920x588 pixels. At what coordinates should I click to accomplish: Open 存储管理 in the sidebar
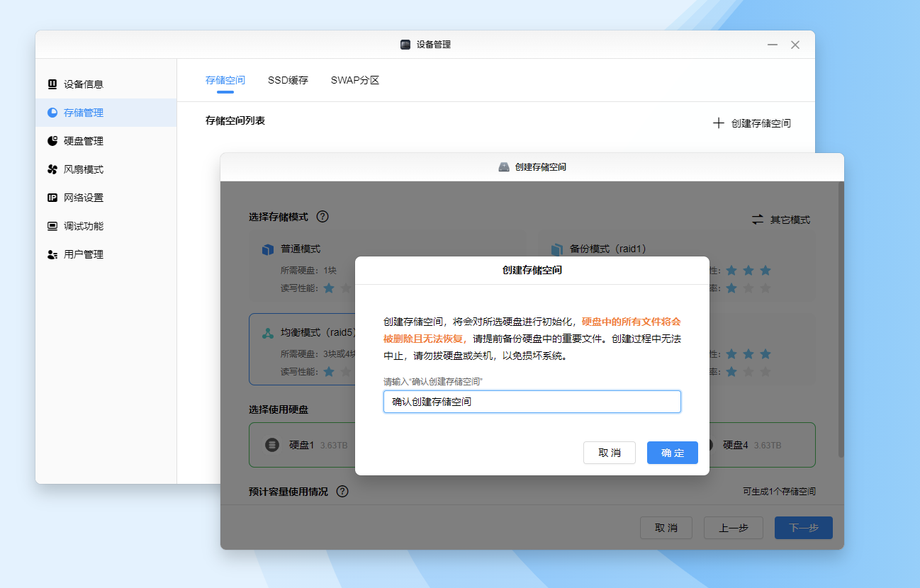84,113
